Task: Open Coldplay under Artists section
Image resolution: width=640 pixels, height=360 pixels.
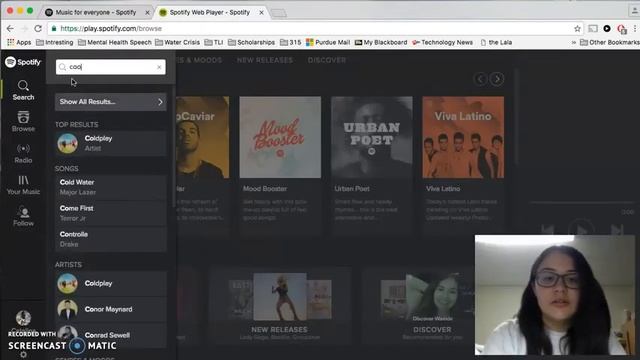Action: coord(111,283)
